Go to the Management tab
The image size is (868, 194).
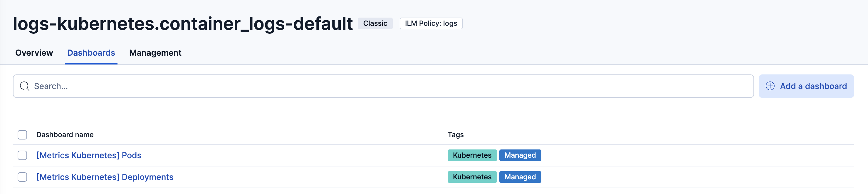(155, 53)
